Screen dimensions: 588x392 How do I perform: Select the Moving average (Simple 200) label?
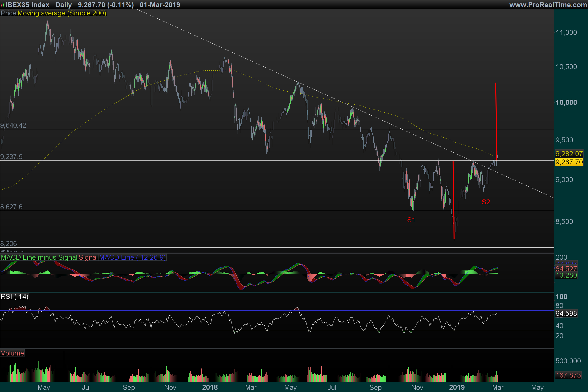click(62, 13)
